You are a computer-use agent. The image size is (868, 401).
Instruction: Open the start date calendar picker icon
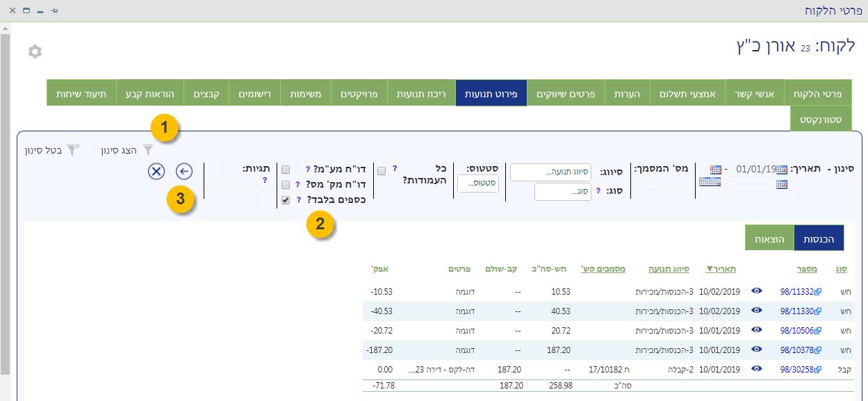pyautogui.click(x=781, y=170)
